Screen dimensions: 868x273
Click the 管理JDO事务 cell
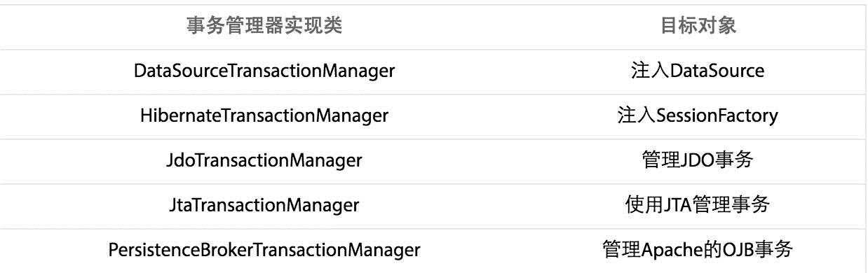(x=698, y=161)
